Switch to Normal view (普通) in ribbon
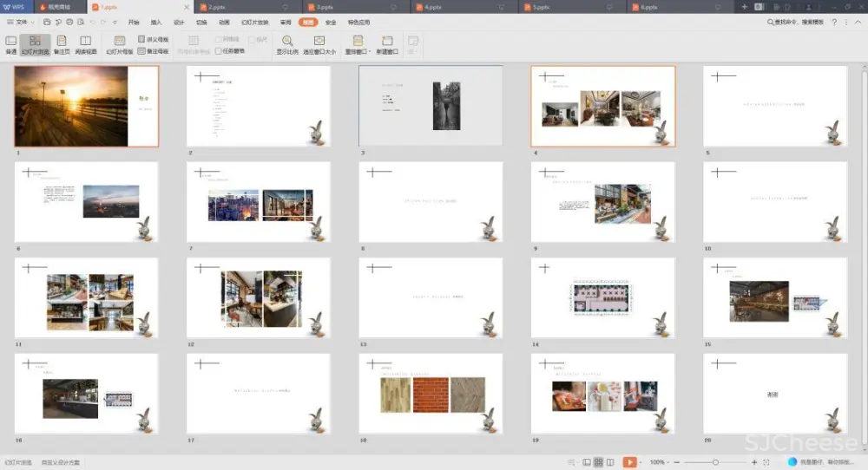This screenshot has height=470, width=868. point(10,44)
